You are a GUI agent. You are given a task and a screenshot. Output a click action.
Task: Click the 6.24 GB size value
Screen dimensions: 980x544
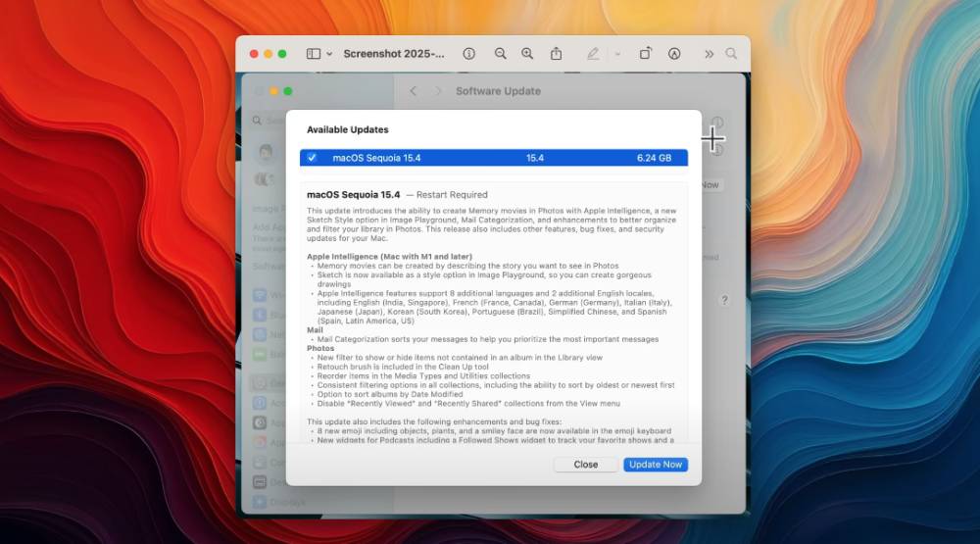(x=654, y=158)
